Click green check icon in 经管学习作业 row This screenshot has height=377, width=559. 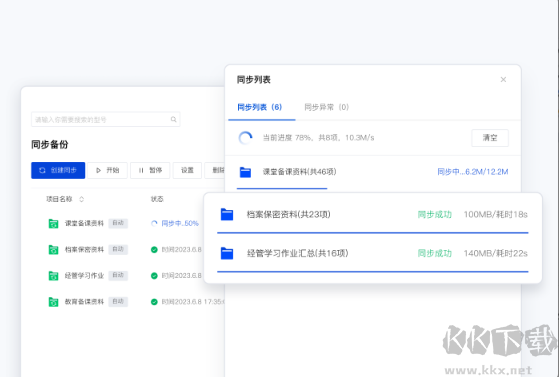[x=154, y=276]
